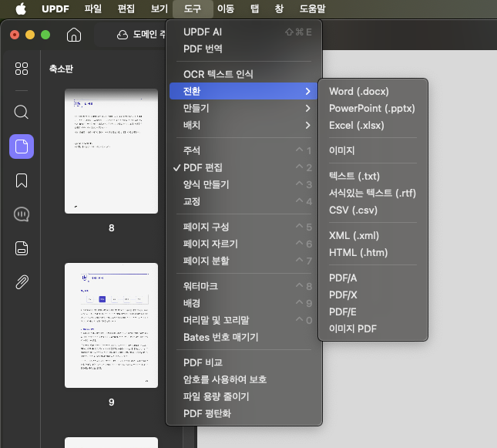Convert to PowerPoint (.pptx)
This screenshot has height=448, width=497.
pyautogui.click(x=373, y=108)
